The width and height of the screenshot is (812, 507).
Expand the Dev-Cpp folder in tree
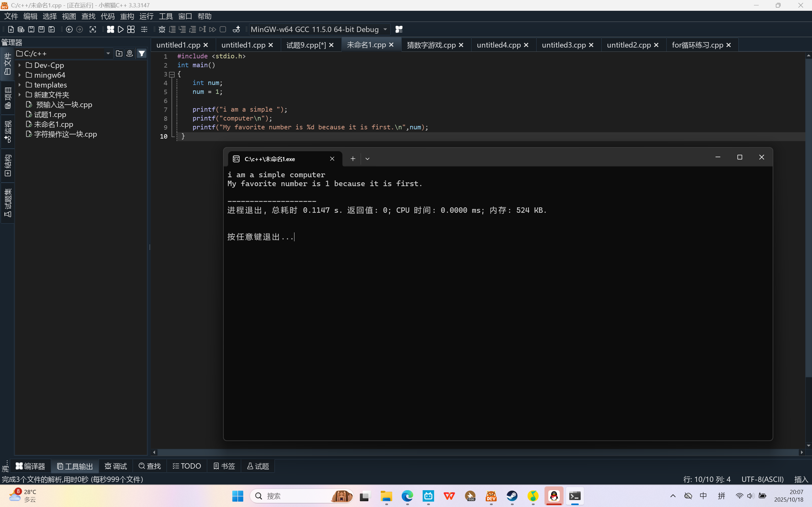pos(20,65)
